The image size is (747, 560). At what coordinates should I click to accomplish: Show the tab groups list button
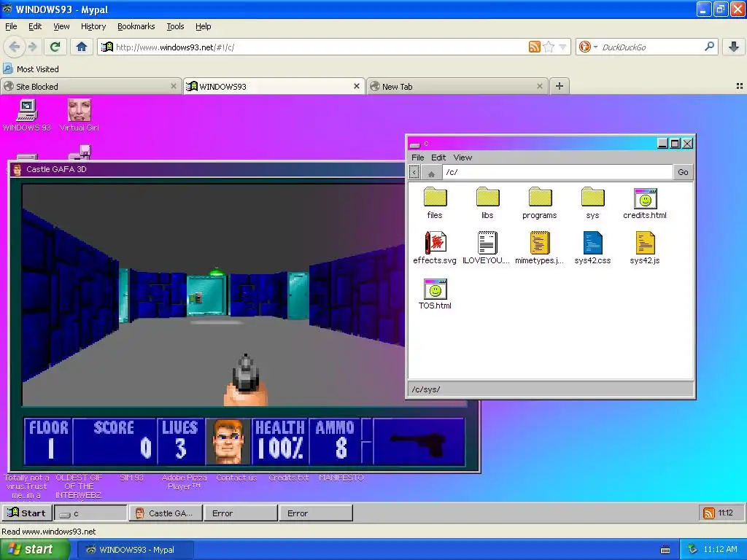point(740,86)
